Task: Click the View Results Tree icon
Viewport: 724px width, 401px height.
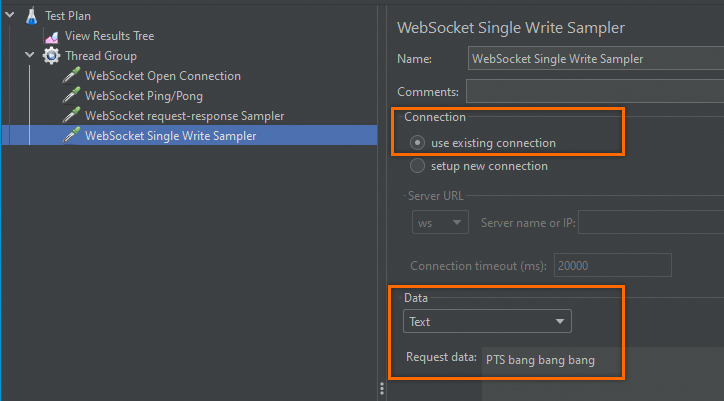Action: (x=51, y=36)
